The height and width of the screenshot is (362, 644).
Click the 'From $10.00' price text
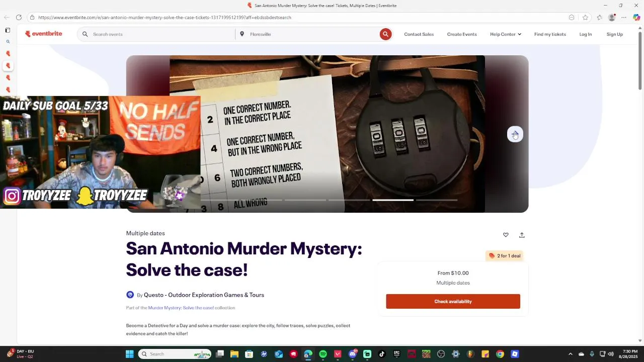[x=453, y=273]
